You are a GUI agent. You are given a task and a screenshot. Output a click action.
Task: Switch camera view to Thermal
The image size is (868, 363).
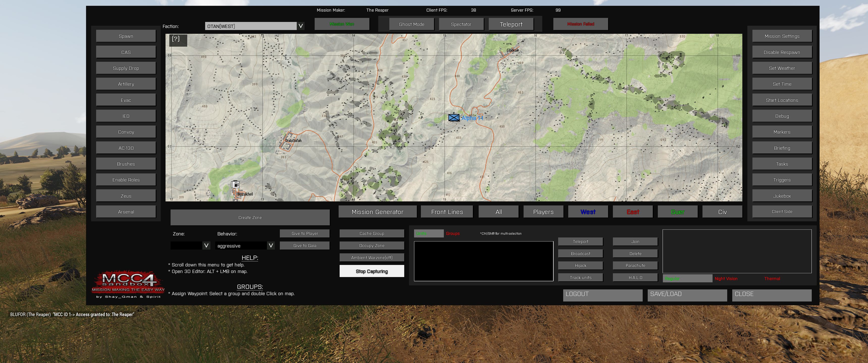tap(772, 279)
